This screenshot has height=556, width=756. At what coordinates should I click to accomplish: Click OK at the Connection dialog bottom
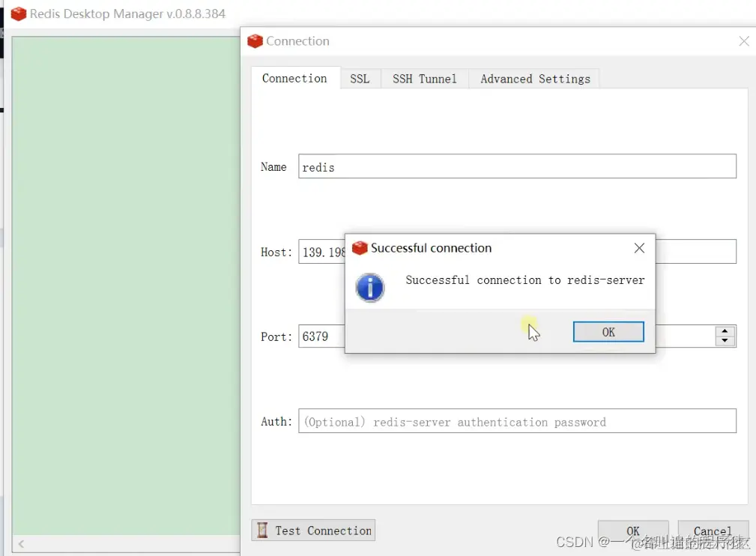(632, 531)
